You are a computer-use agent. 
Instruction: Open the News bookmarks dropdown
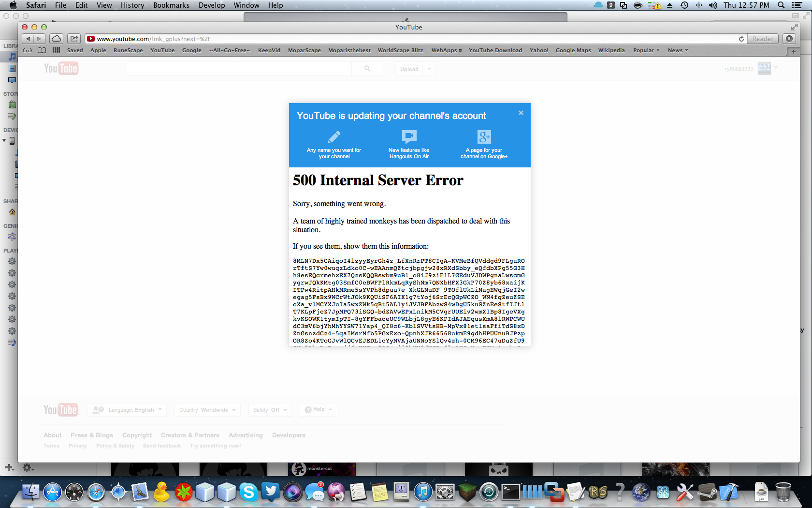pos(678,50)
